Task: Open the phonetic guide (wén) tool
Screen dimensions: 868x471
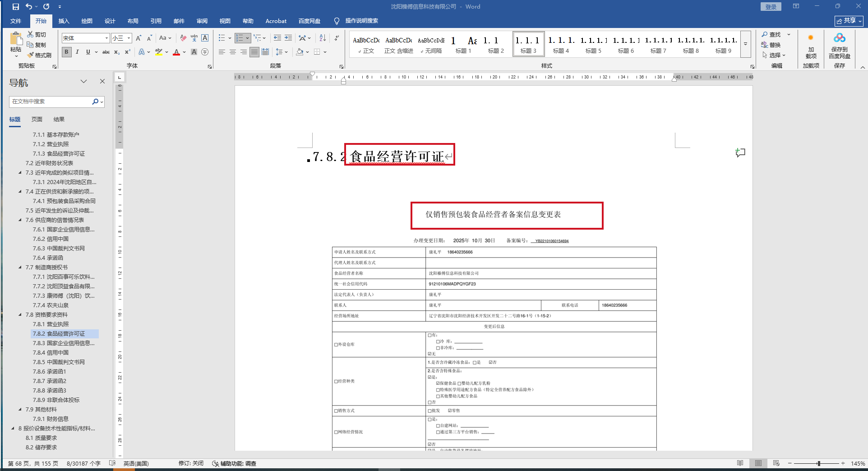Action: (x=194, y=38)
